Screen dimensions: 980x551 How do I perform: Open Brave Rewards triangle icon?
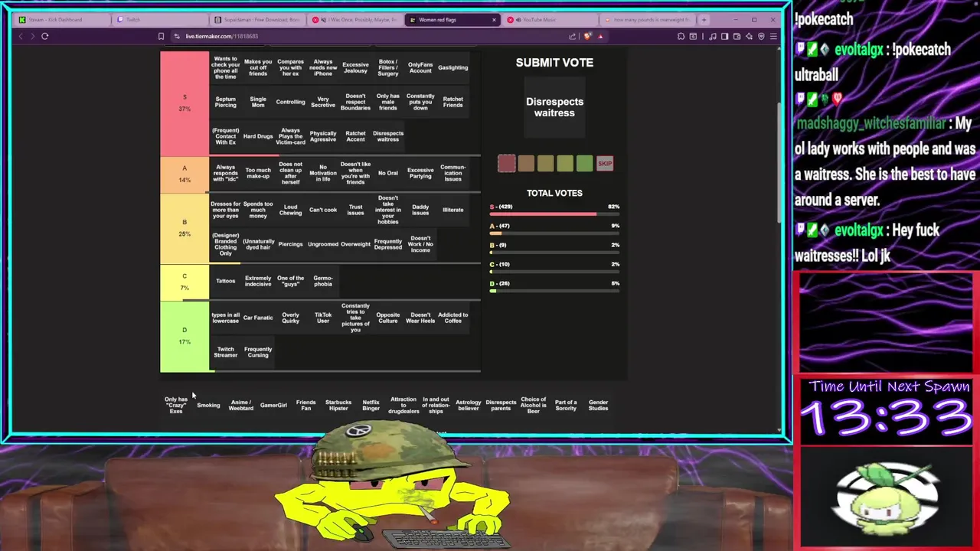600,36
